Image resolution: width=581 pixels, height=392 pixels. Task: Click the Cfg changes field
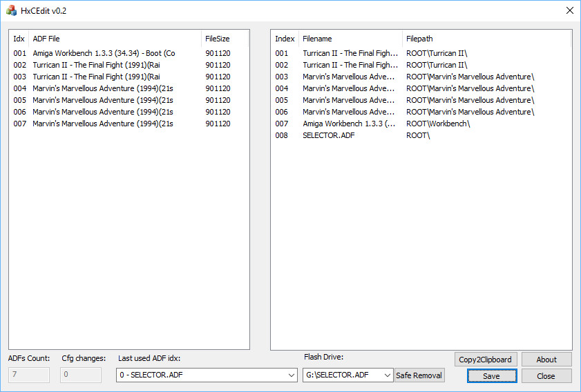(81, 375)
